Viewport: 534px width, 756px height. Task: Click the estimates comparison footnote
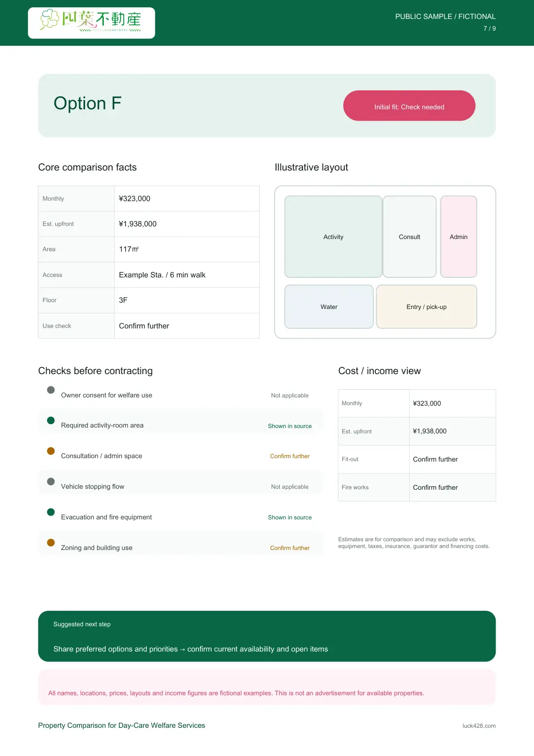click(x=414, y=543)
